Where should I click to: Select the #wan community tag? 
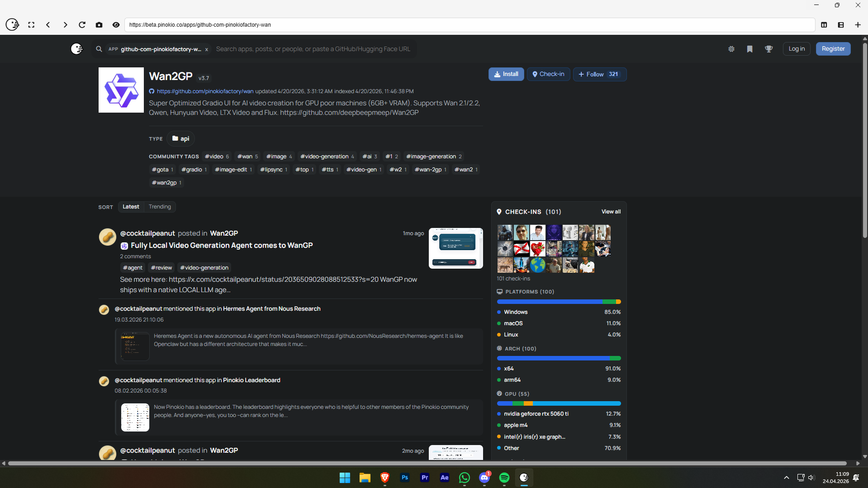click(x=248, y=156)
